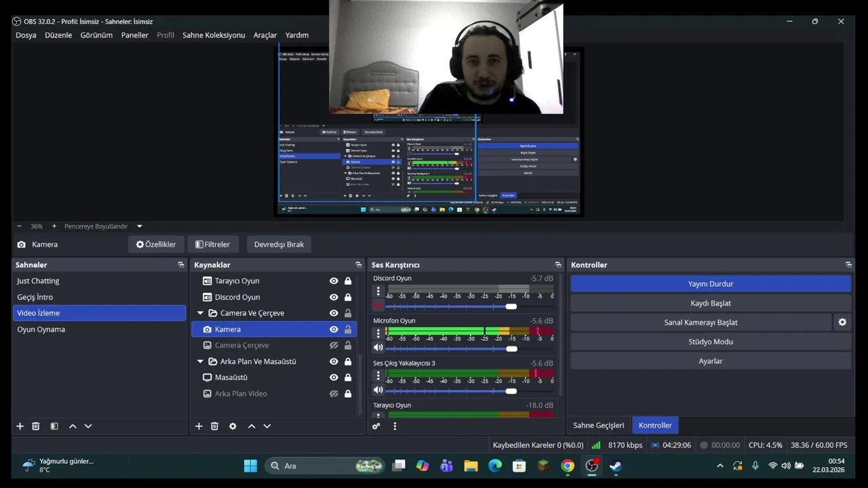The width and height of the screenshot is (868, 488).
Task: Lock the Kamera source
Action: point(348,329)
